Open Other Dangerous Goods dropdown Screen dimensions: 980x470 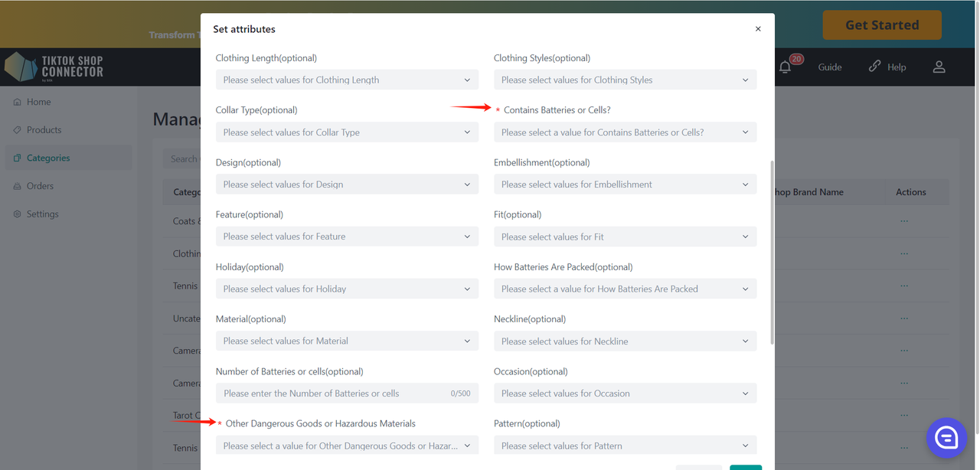pos(347,446)
